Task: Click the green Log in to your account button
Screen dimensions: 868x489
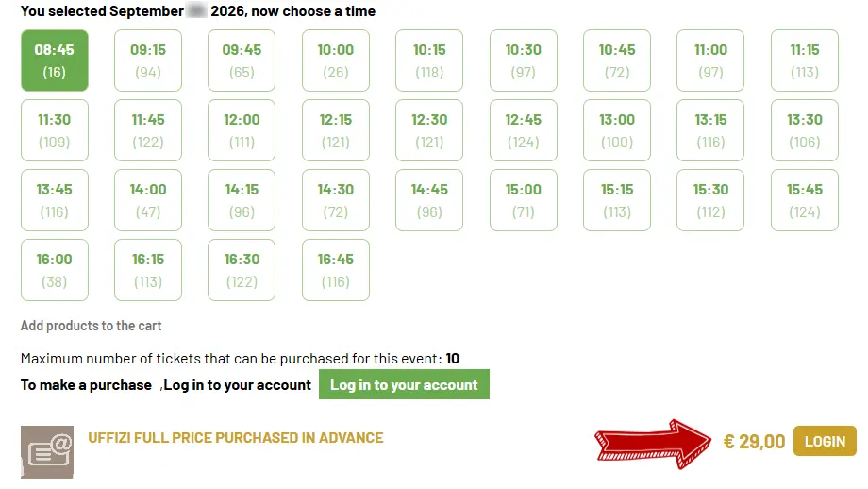Action: pos(404,384)
